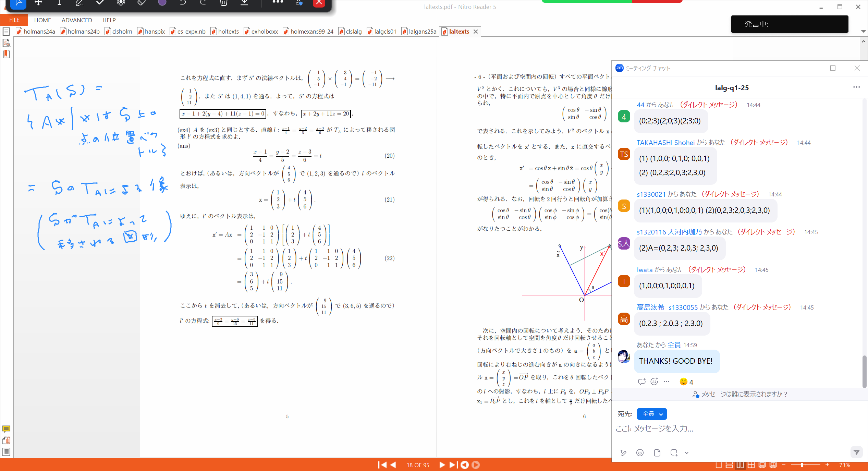Switch to the hanspix document tab

pyautogui.click(x=151, y=32)
